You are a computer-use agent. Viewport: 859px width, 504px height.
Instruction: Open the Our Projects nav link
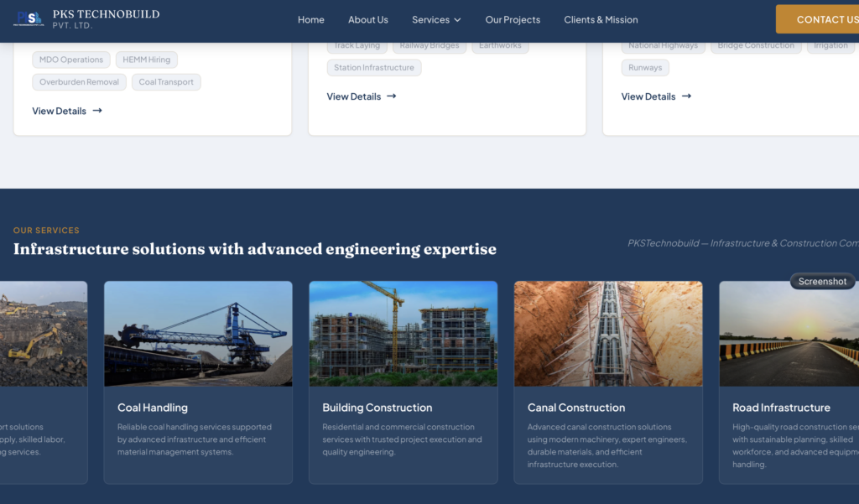point(513,20)
